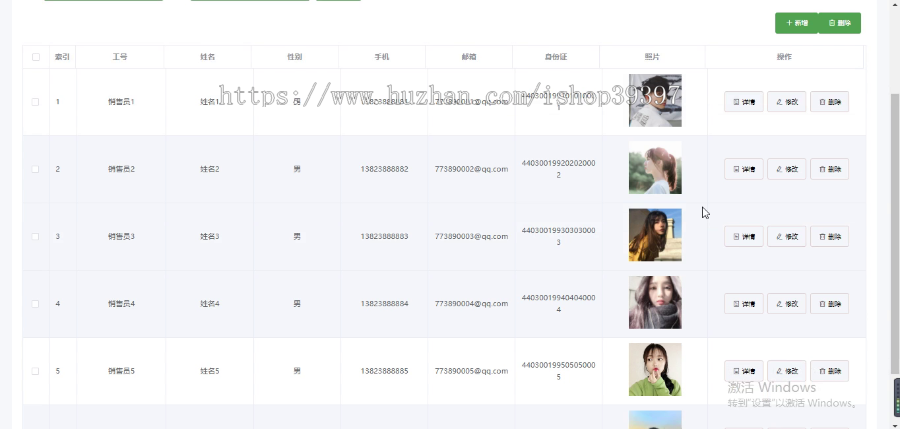
Task: Click the name cell 姓名4
Action: point(210,303)
